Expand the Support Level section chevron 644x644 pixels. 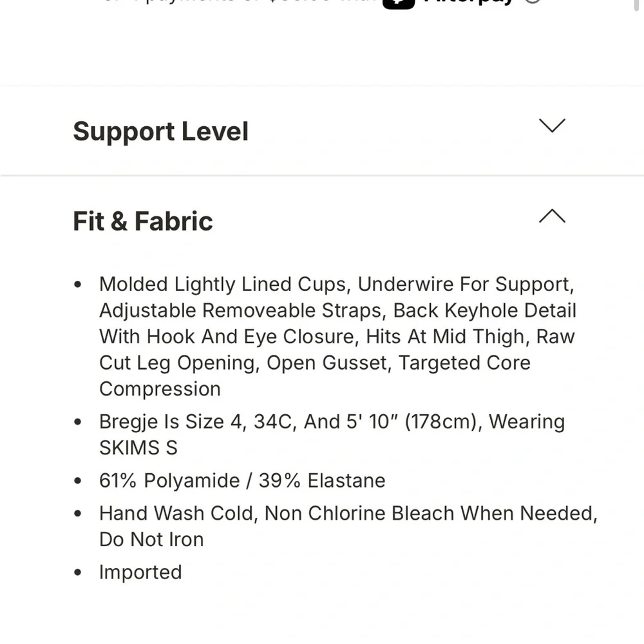tap(552, 126)
